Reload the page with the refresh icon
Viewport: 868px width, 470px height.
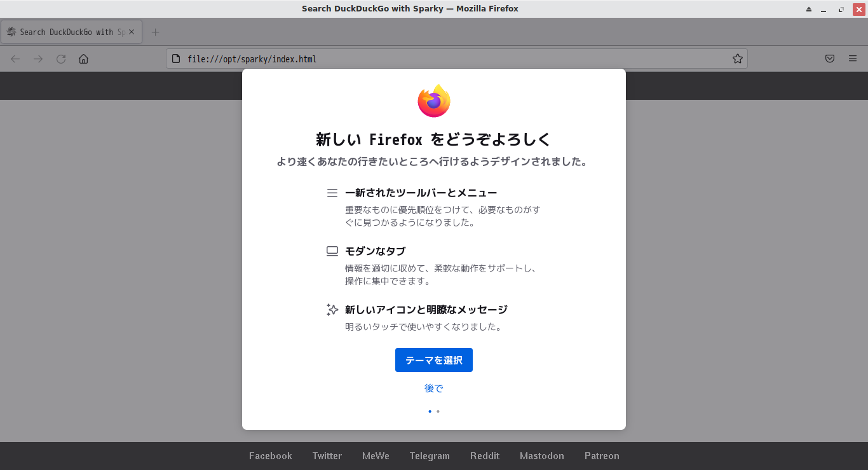pos(61,59)
